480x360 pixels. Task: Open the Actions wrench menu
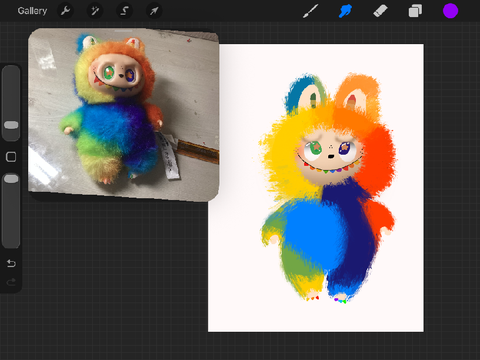(65, 11)
